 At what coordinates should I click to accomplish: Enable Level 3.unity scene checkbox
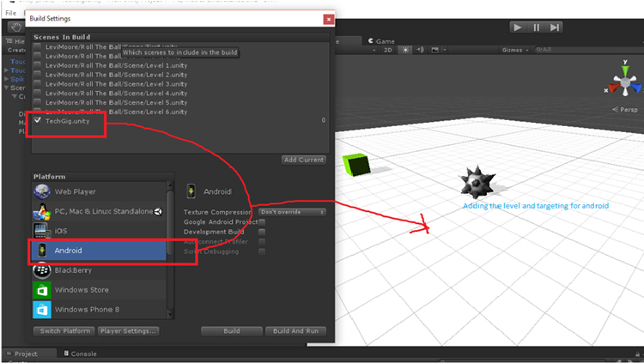coord(38,83)
